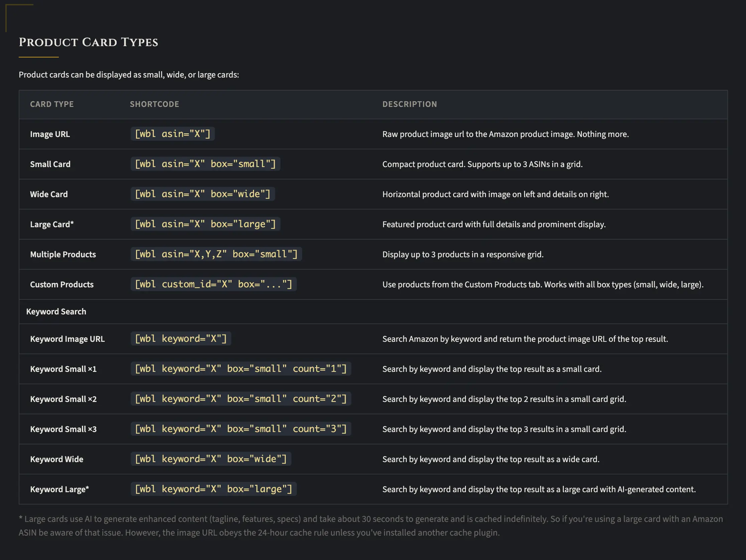Select the custom_id shortcode code block
746x560 pixels.
click(x=213, y=284)
